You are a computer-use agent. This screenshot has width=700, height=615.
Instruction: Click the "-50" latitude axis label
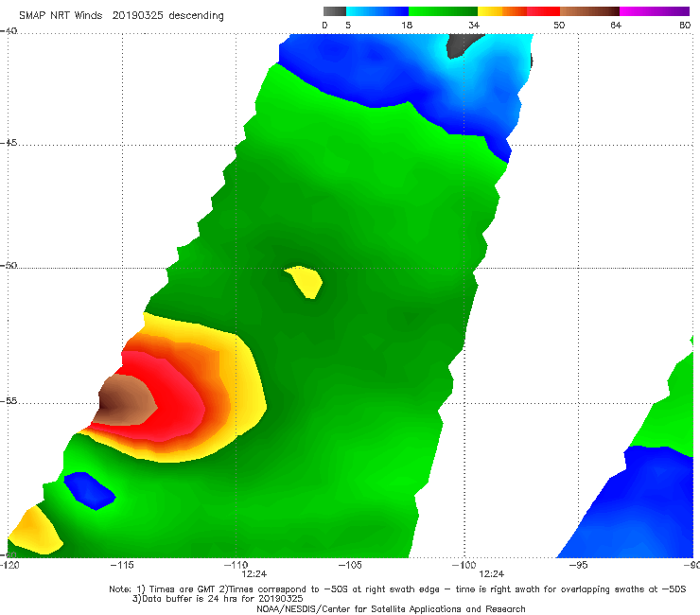[9, 265]
